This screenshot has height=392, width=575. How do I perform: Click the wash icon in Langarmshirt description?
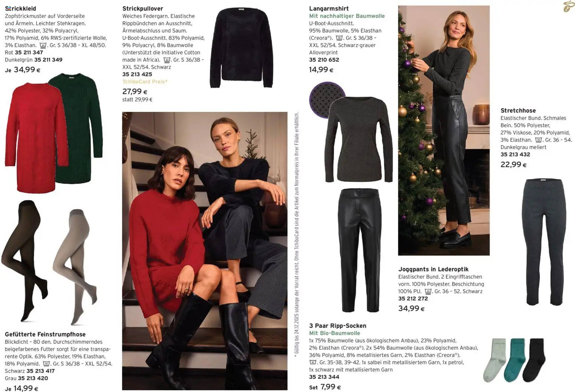point(339,38)
